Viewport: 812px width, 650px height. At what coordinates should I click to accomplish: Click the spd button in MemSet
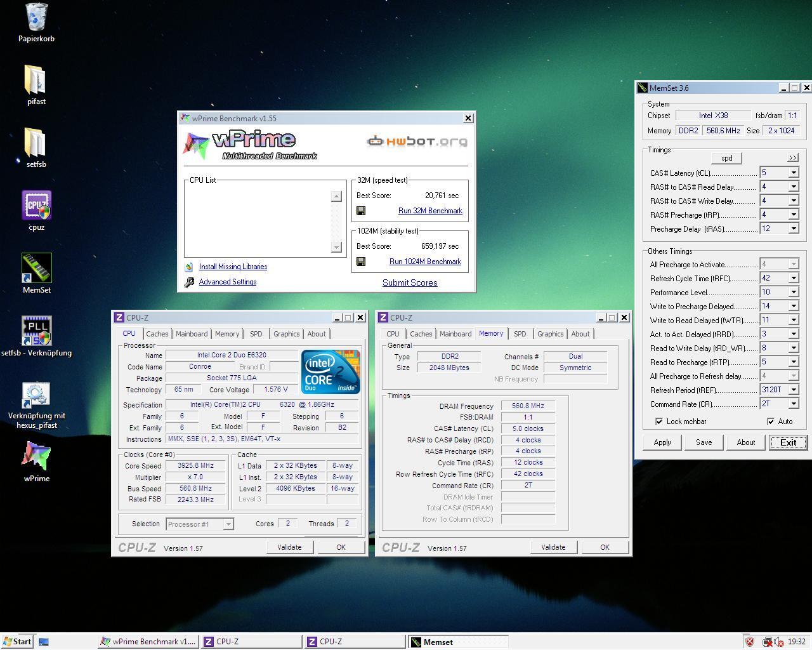click(727, 158)
